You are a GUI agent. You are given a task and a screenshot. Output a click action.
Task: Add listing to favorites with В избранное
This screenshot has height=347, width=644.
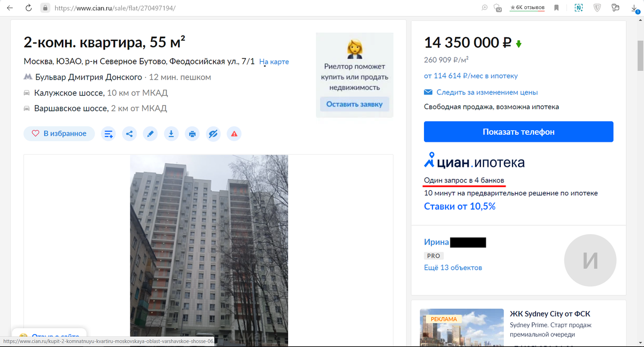59,134
